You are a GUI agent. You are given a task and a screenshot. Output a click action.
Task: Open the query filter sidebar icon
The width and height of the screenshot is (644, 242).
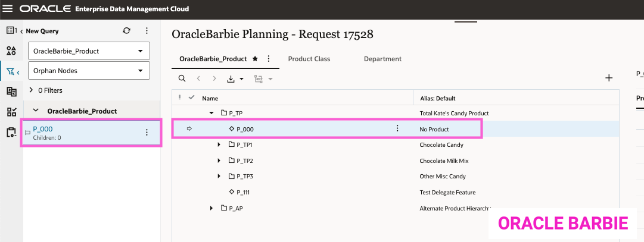point(10,71)
